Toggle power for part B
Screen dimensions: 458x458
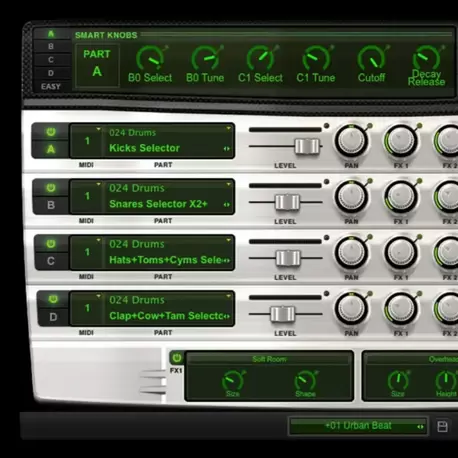click(51, 188)
